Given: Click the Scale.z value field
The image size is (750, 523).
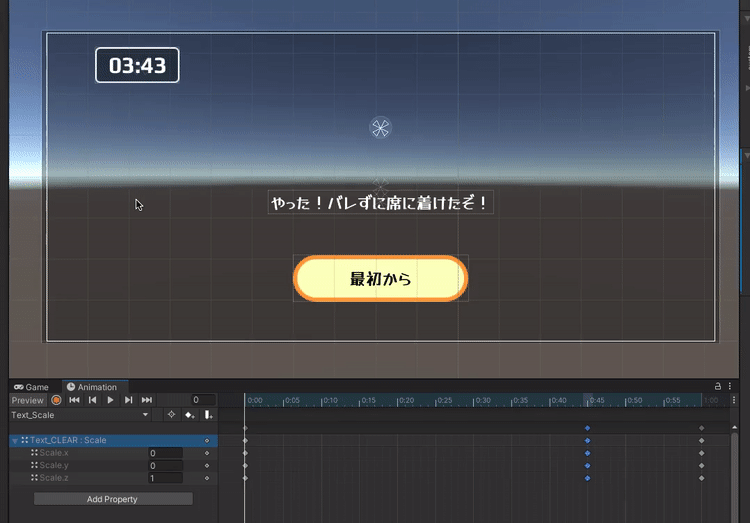Looking at the screenshot, I should (165, 478).
